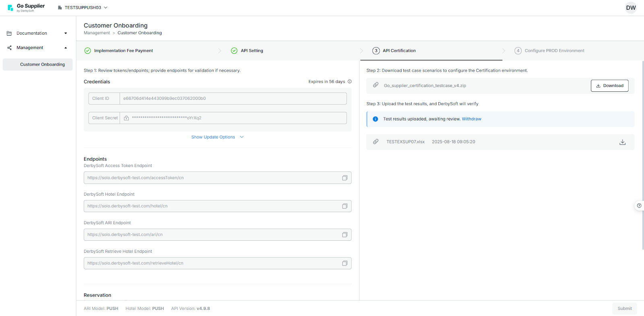644x316 pixels.
Task: Click the credentials expiry info icon
Action: tap(350, 82)
